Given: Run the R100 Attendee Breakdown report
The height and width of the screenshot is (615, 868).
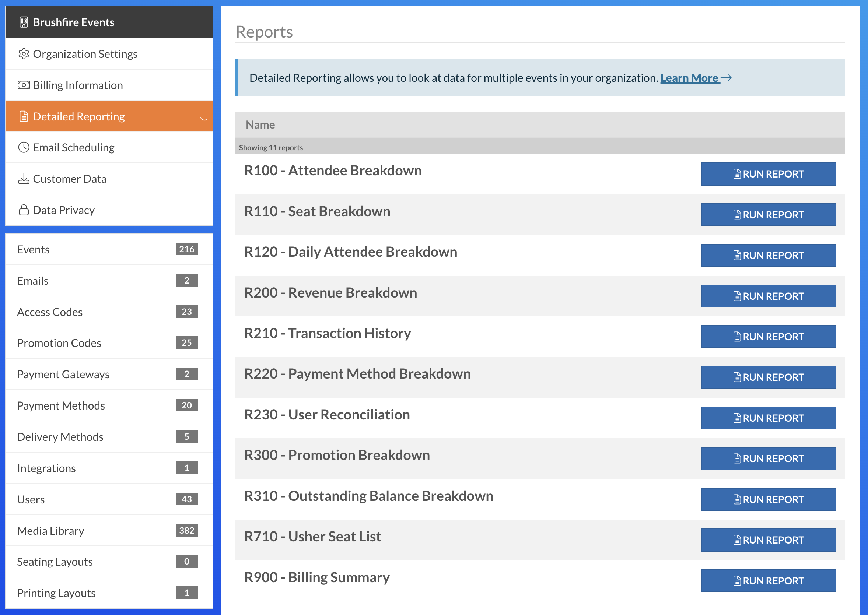Looking at the screenshot, I should [x=769, y=174].
